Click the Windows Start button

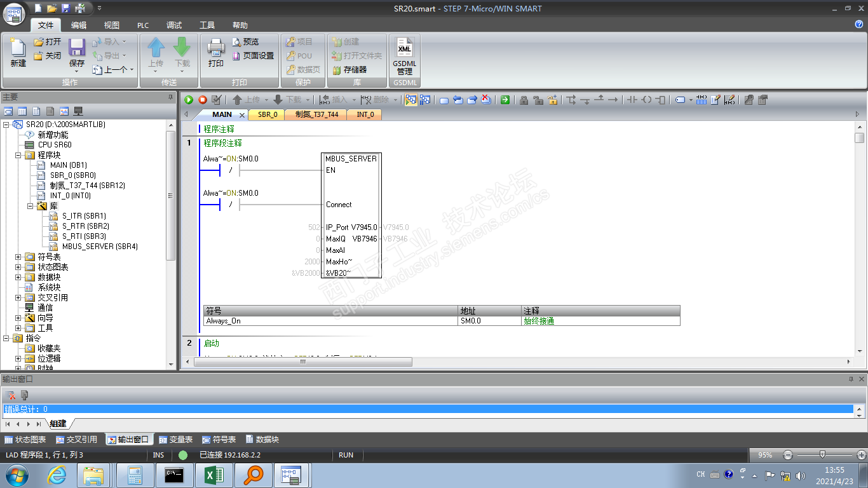(x=17, y=475)
